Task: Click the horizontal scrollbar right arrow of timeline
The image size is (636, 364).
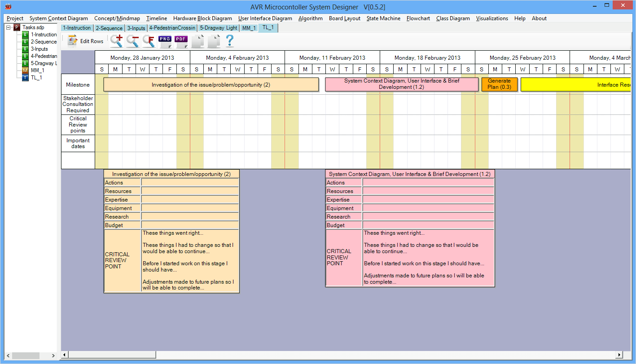Action: coord(619,355)
